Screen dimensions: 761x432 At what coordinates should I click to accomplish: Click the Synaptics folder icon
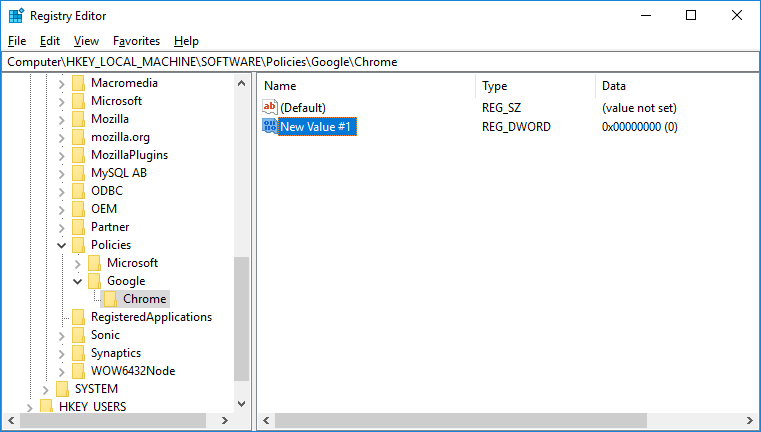coord(79,353)
